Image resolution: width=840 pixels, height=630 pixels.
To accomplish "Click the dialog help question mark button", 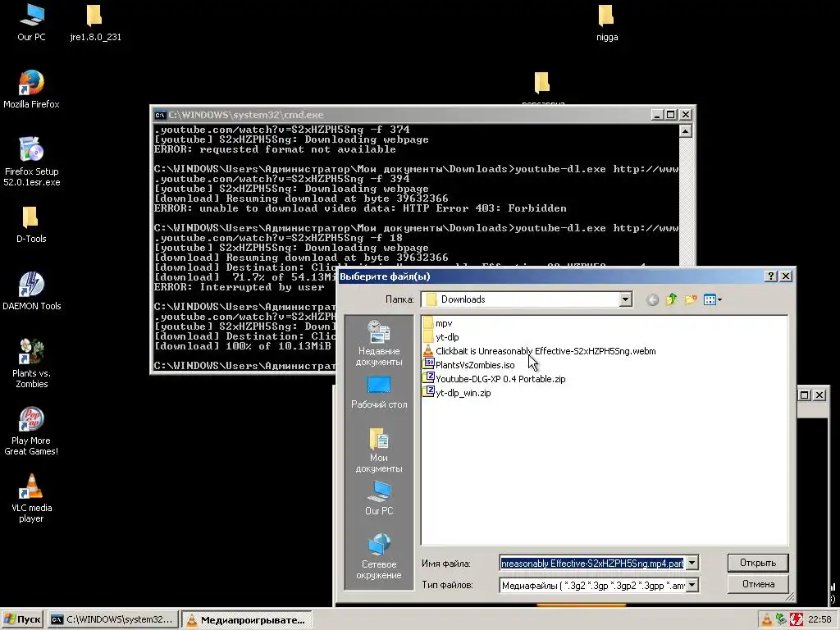I will pyautogui.click(x=771, y=276).
